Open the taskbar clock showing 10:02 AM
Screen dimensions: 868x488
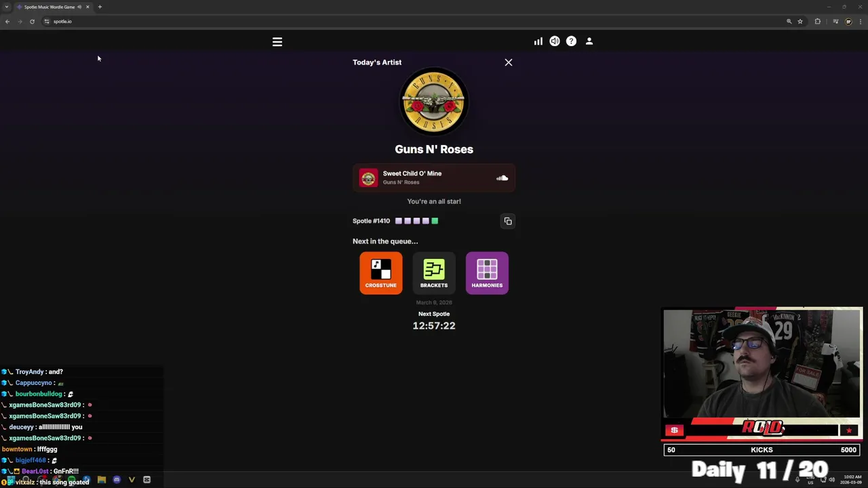click(852, 479)
